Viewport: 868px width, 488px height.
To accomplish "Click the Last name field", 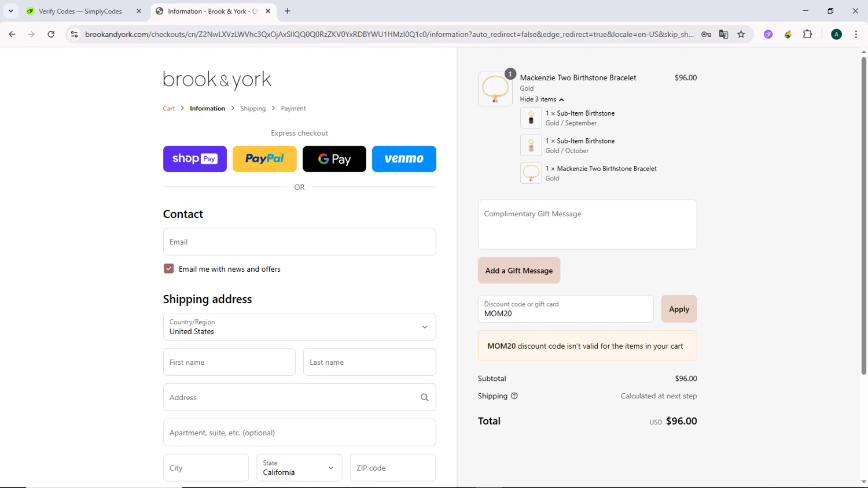I will pos(369,362).
